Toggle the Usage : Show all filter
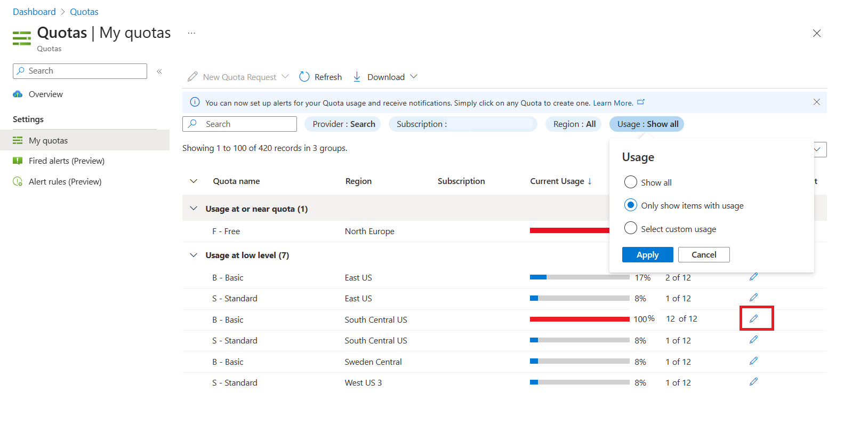 point(647,124)
